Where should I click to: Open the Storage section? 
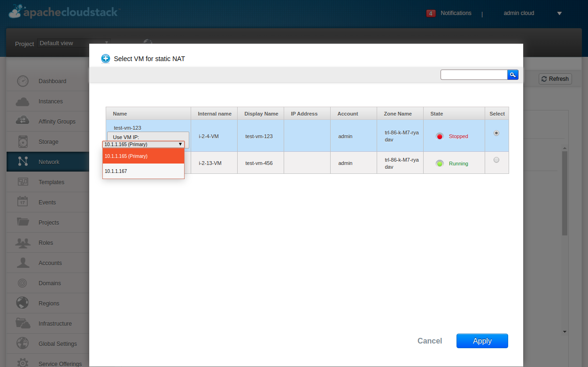(49, 141)
